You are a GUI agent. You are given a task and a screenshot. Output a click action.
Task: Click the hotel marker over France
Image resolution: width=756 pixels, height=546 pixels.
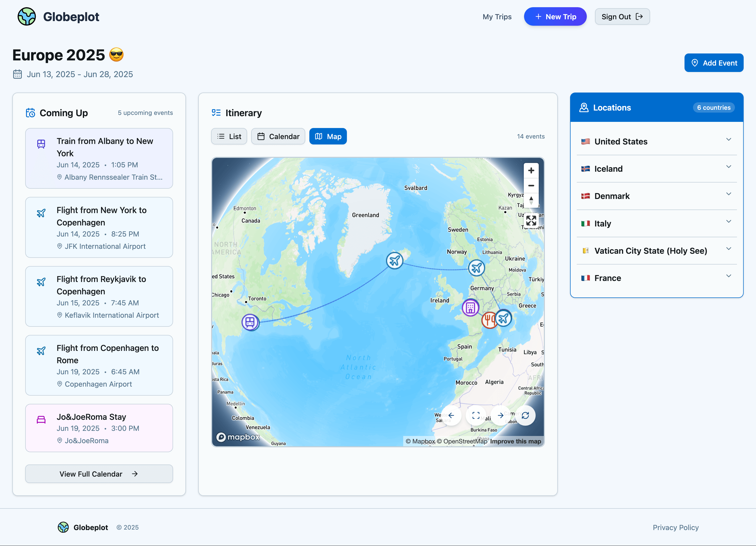click(470, 307)
